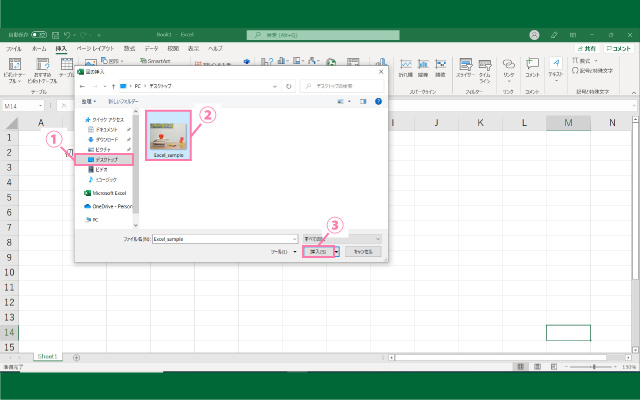Toggle the AutoSave switch
Viewport: 640px width, 400px height.
click(x=39, y=35)
